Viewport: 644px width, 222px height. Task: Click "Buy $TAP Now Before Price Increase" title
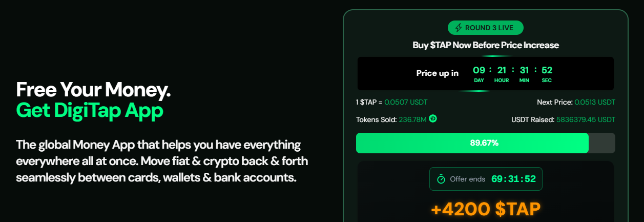point(485,45)
